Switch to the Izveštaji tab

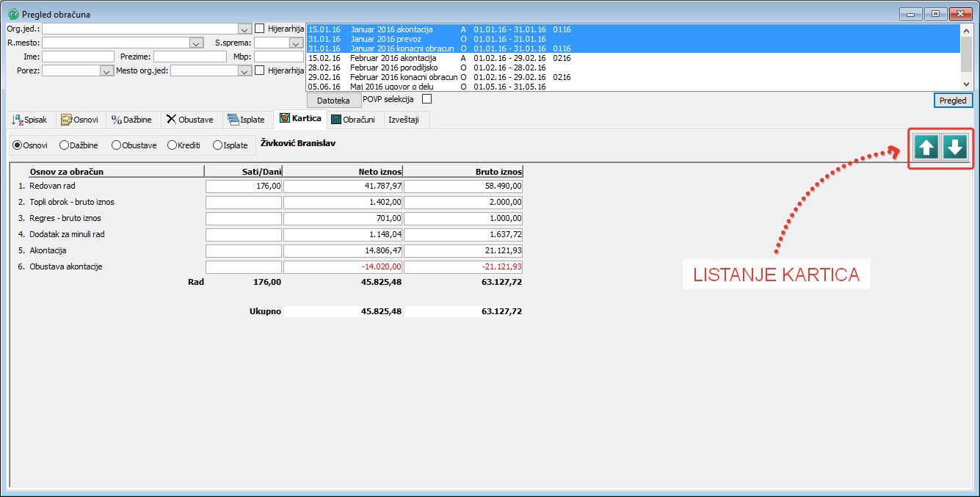pos(403,120)
